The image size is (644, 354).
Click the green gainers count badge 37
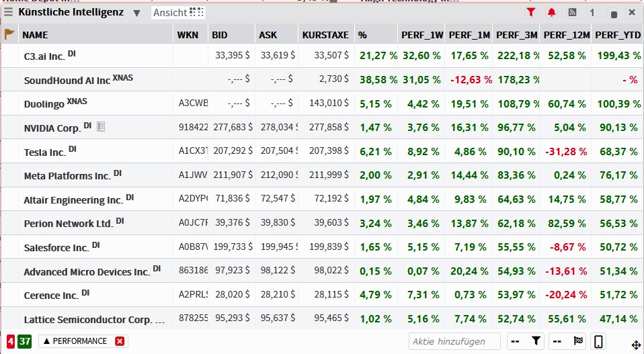25,341
